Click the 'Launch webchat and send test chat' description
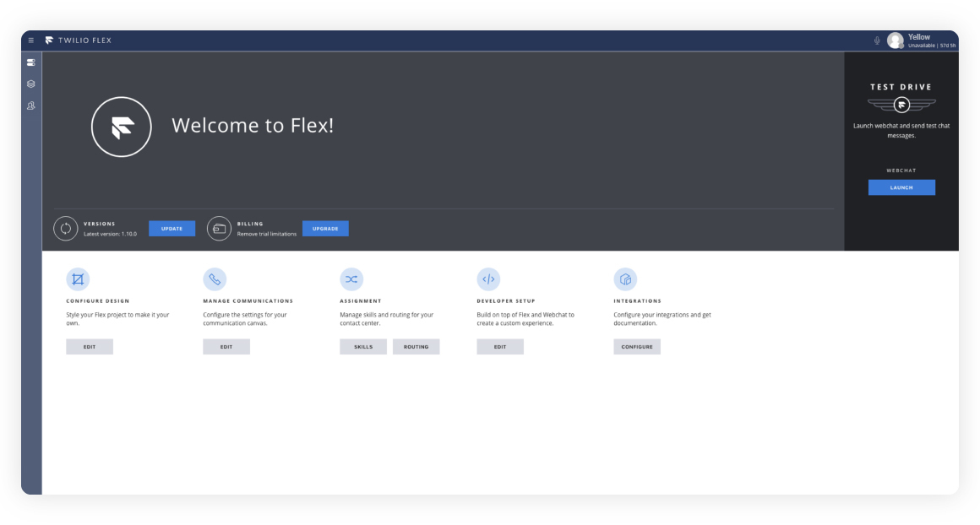 (x=901, y=131)
